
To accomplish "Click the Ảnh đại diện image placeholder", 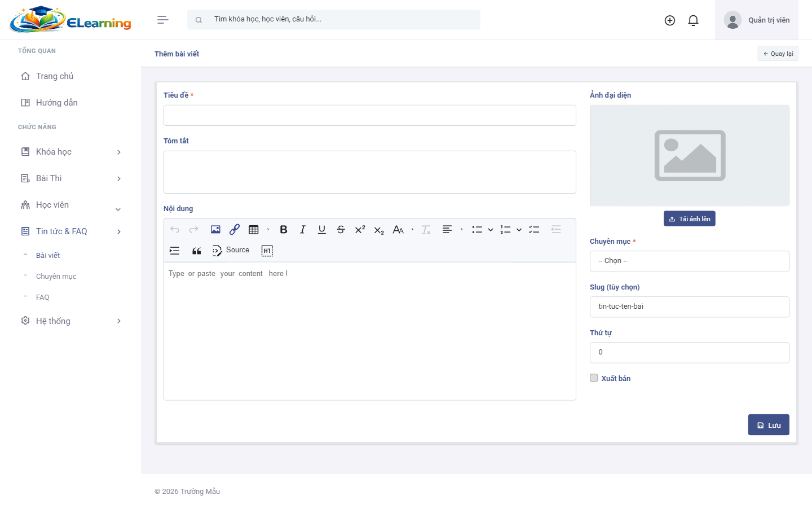I will (689, 156).
